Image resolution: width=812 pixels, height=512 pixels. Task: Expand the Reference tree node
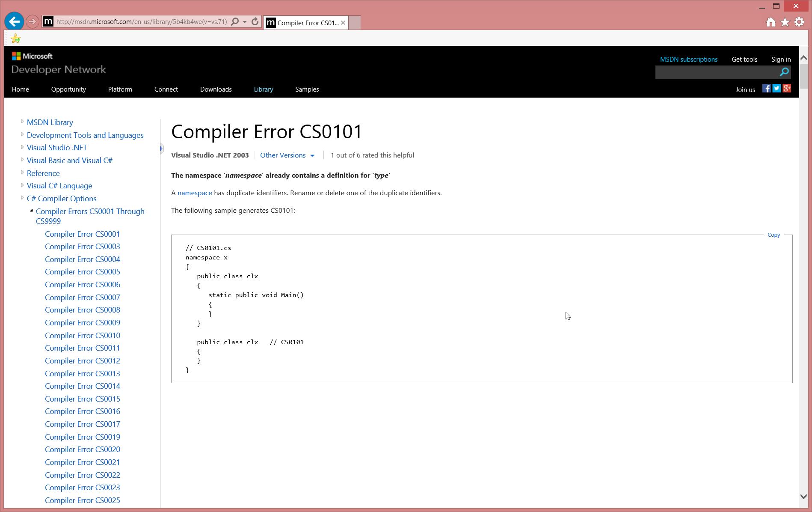22,173
